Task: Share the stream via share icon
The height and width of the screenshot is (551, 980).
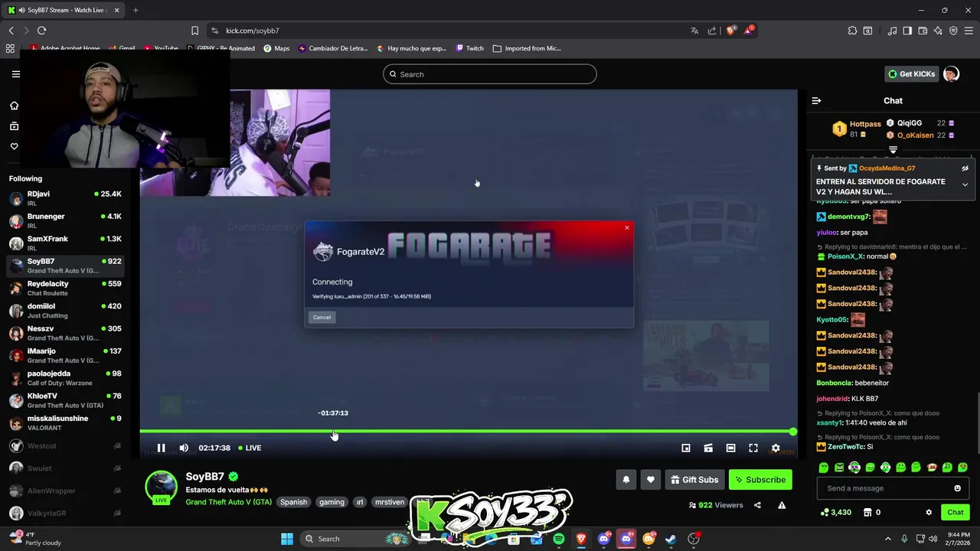Action: tap(757, 505)
